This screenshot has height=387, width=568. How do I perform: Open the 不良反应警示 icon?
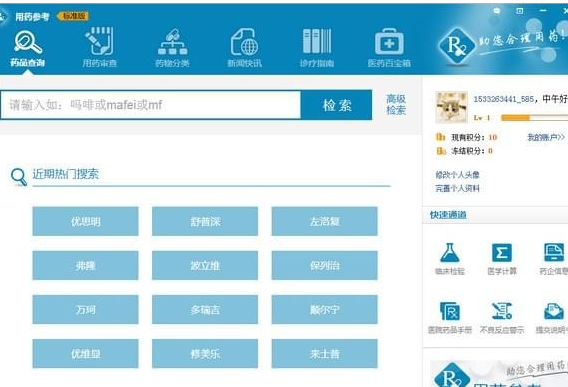click(x=502, y=311)
